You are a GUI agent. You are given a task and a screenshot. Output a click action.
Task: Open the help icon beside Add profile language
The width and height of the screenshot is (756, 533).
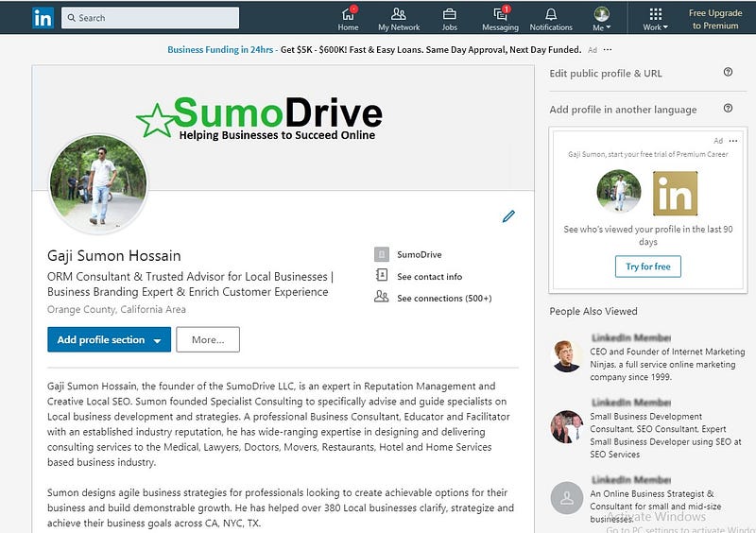[x=728, y=108]
